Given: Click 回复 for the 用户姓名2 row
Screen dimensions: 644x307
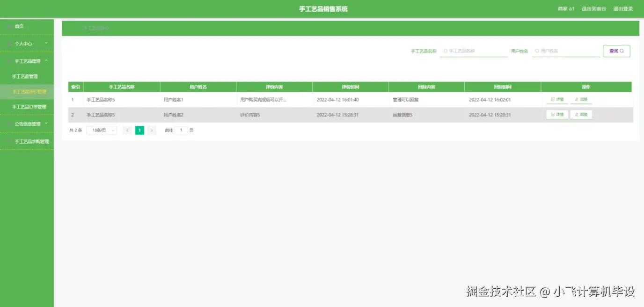Looking at the screenshot, I should [x=581, y=115].
